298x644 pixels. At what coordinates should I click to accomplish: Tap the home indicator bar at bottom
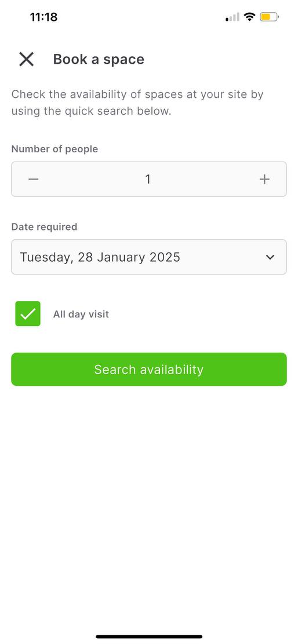coord(149,636)
